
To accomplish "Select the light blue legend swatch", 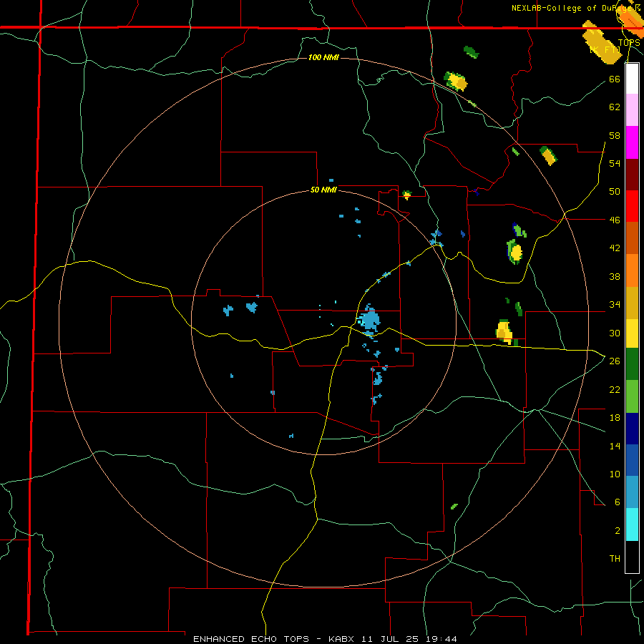I will point(632,492).
